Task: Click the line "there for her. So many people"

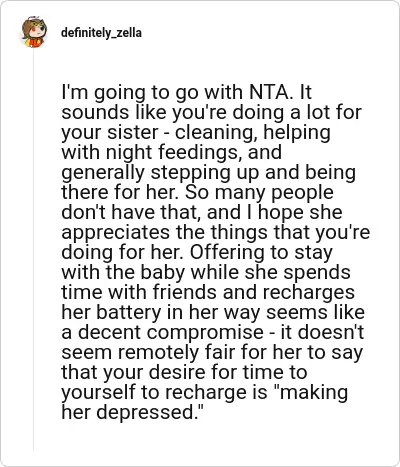Action: click(x=197, y=193)
